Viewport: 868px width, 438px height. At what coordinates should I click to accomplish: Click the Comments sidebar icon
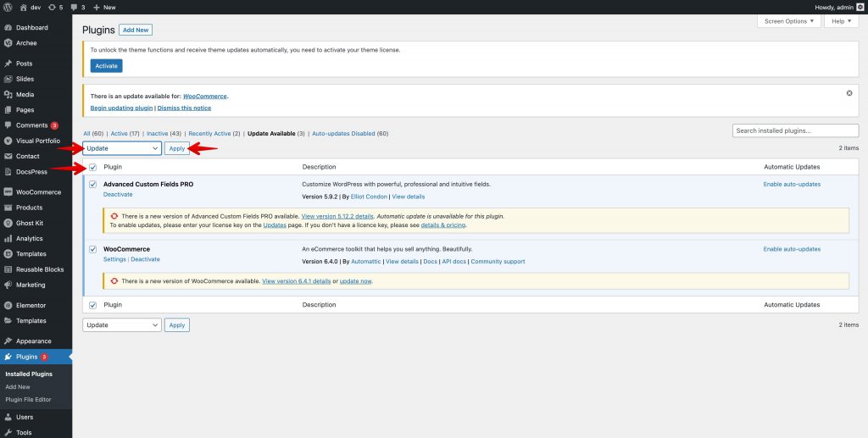[x=8, y=125]
